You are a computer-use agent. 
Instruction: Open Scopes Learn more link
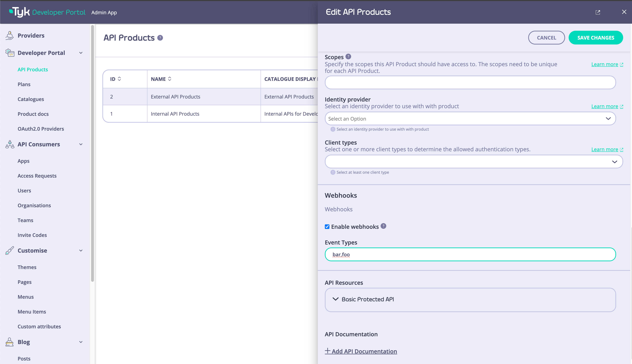(x=604, y=64)
